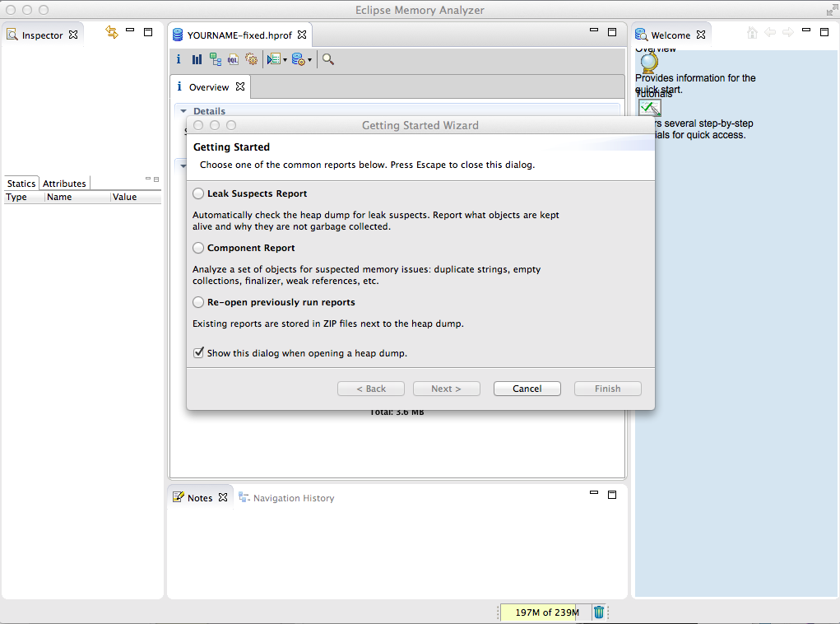Viewport: 840px width, 624px height.
Task: Switch to the Attributes tab
Action: tap(64, 184)
